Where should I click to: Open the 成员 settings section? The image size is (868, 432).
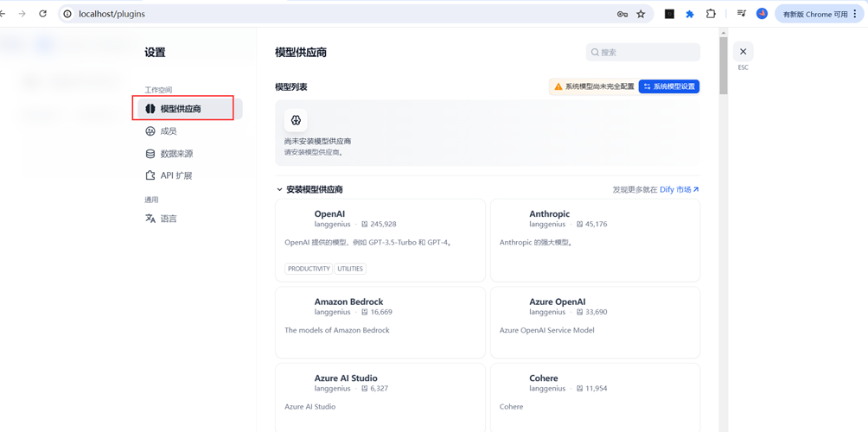tap(169, 131)
